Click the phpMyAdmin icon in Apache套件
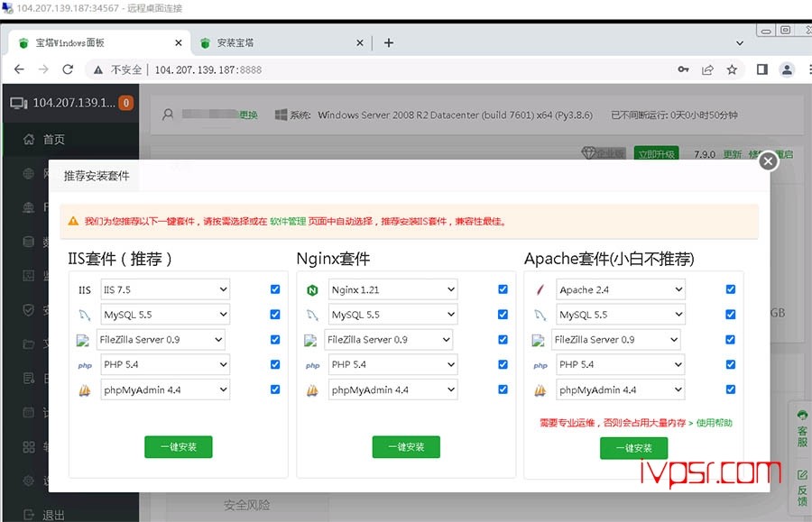The image size is (812, 522). (540, 390)
